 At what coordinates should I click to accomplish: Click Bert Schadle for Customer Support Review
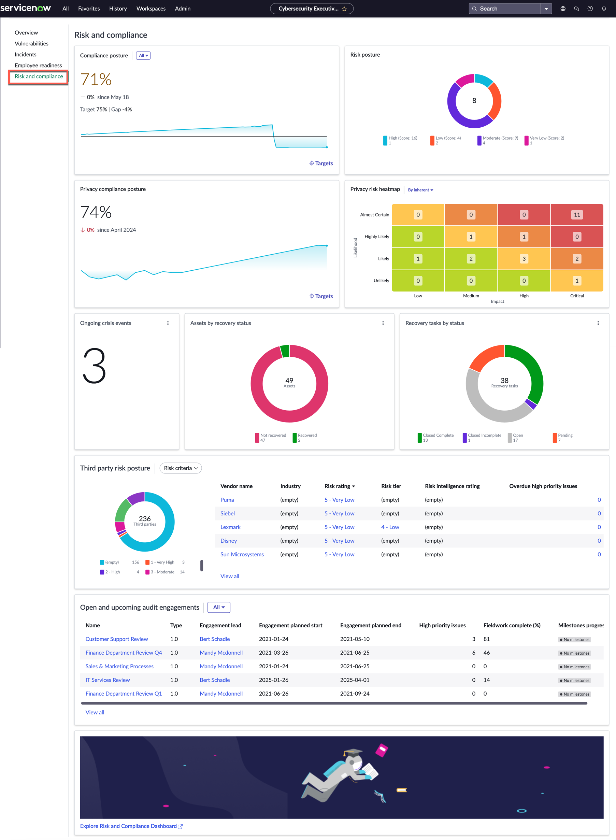click(214, 639)
